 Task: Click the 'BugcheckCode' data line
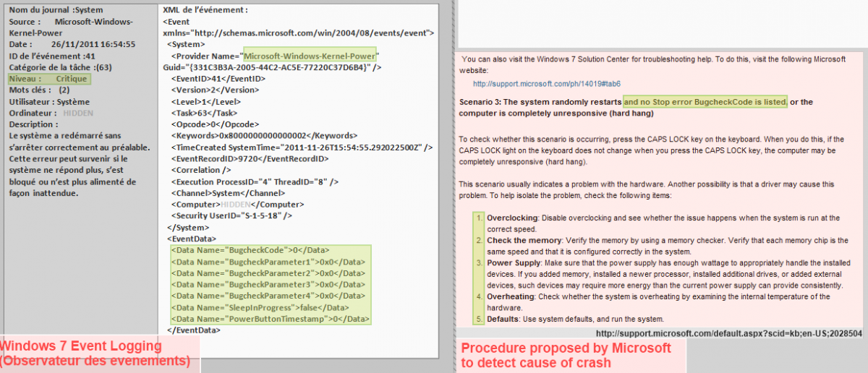[x=250, y=250]
